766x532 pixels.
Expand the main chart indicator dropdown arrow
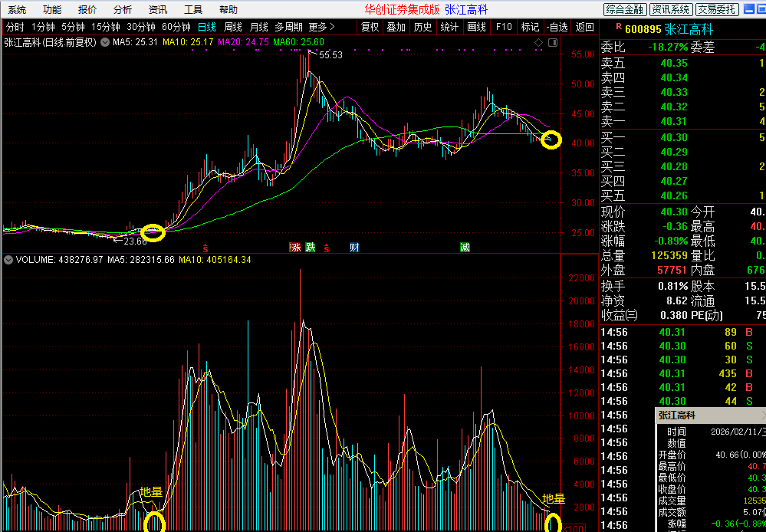pyautogui.click(x=104, y=42)
